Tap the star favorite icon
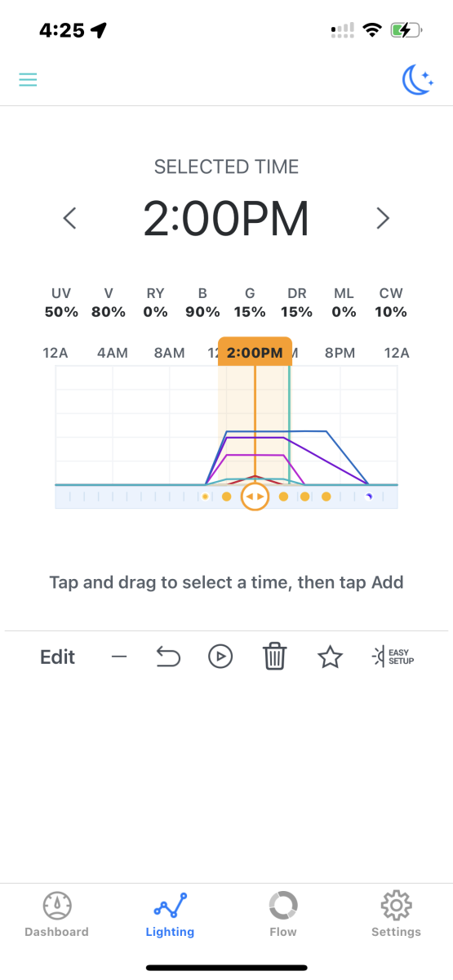This screenshot has width=453, height=980. coord(330,657)
